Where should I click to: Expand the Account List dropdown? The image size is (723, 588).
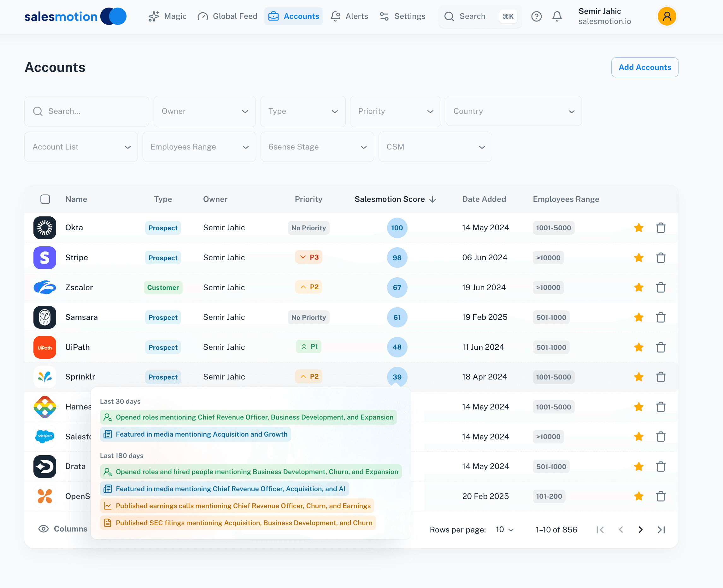[x=81, y=147]
